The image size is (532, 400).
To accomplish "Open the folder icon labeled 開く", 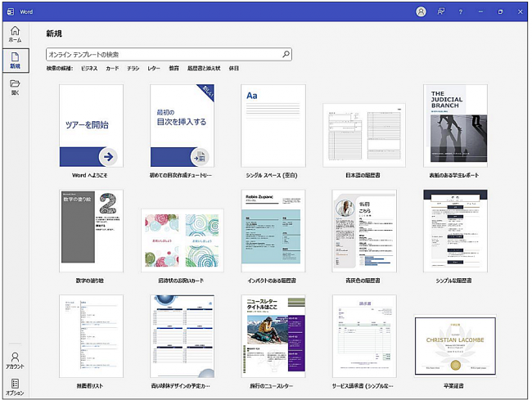I will (x=15, y=87).
